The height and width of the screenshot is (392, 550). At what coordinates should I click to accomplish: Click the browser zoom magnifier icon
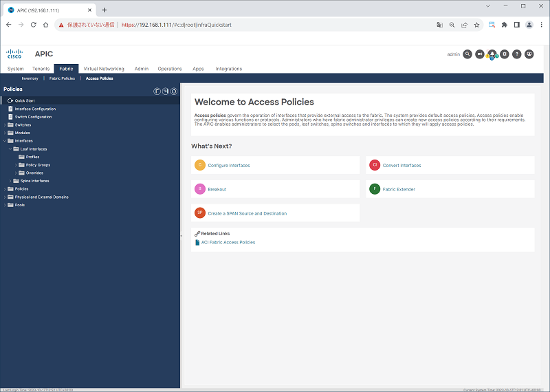[452, 25]
